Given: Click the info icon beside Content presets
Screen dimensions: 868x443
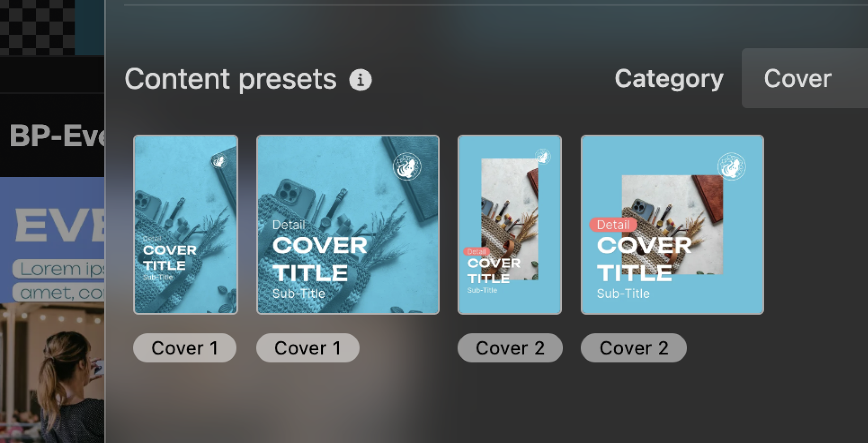Looking at the screenshot, I should (x=360, y=80).
